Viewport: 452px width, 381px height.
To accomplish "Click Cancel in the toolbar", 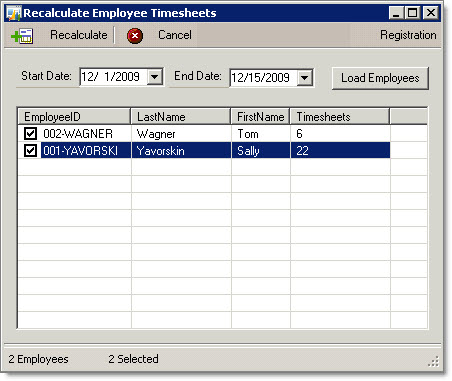I will 175,35.
